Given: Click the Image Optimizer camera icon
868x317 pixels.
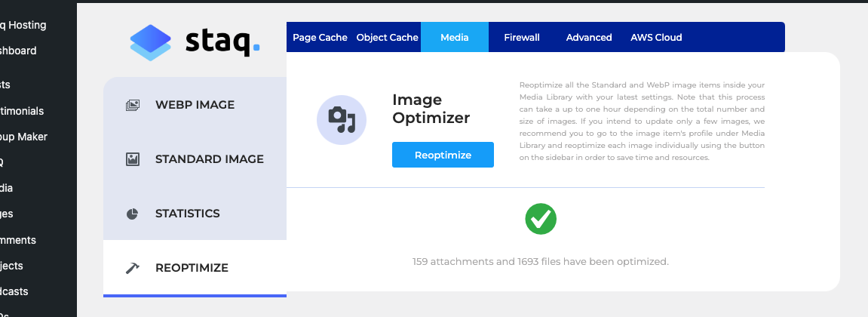Looking at the screenshot, I should (x=341, y=119).
